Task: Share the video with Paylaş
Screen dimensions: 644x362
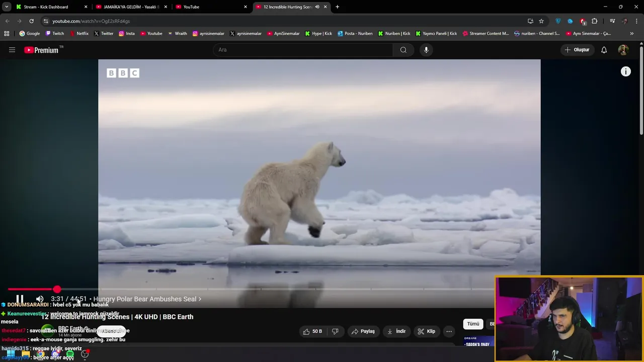Action: [363, 331]
